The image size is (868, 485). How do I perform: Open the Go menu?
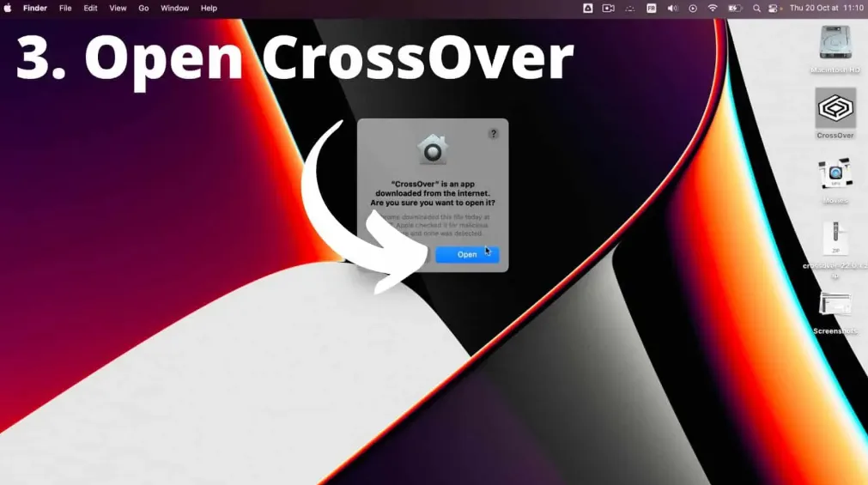click(x=143, y=9)
